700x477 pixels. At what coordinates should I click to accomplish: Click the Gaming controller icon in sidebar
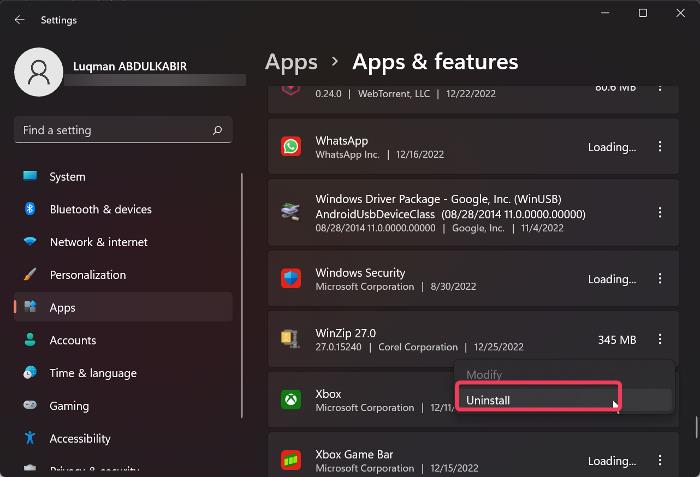point(30,405)
